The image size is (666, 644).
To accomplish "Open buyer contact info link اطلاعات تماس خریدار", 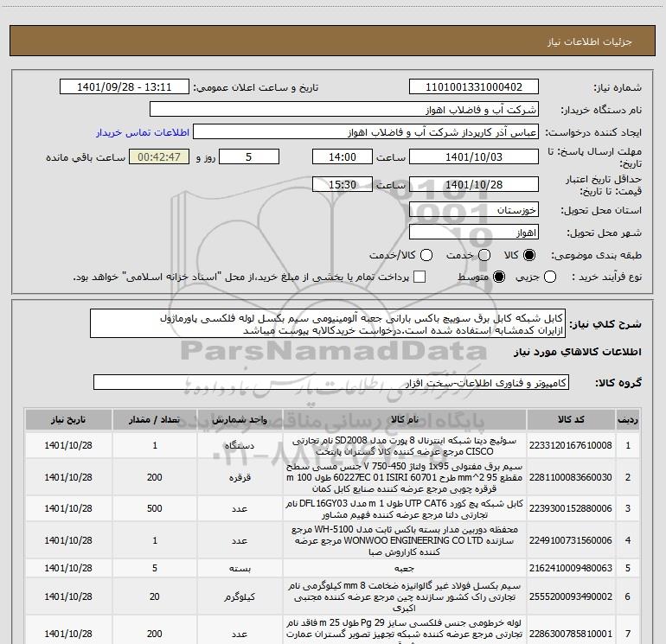I will pos(143,132).
